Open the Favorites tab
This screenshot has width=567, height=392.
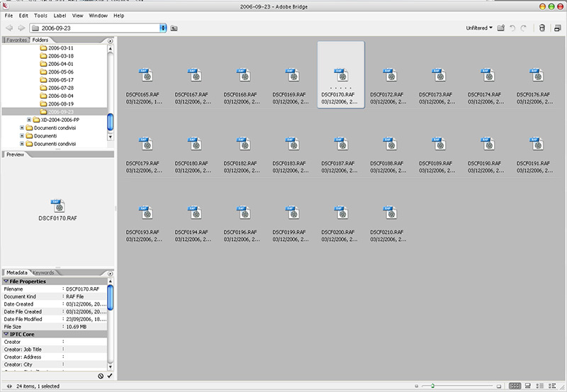pyautogui.click(x=16, y=40)
